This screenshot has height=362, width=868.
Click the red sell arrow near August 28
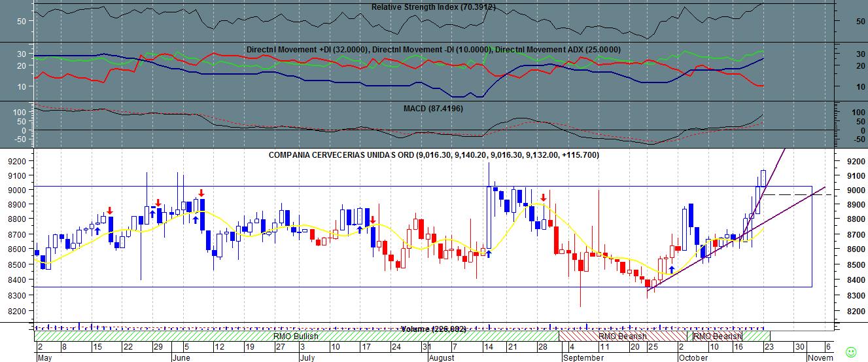click(544, 198)
